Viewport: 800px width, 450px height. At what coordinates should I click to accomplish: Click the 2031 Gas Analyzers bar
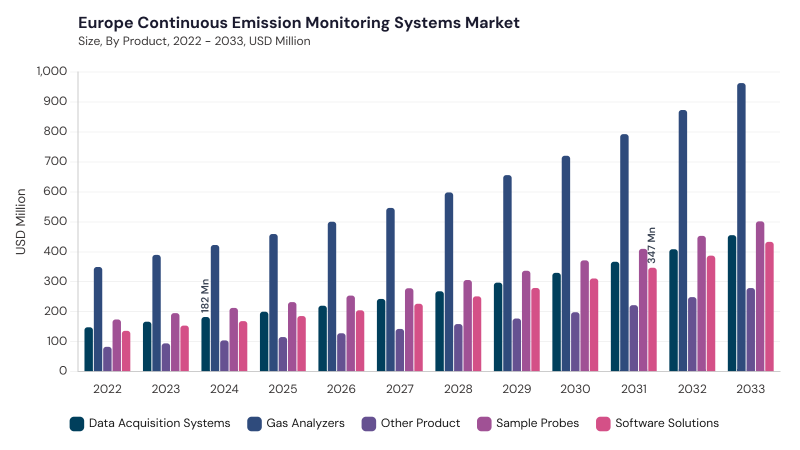point(624,253)
